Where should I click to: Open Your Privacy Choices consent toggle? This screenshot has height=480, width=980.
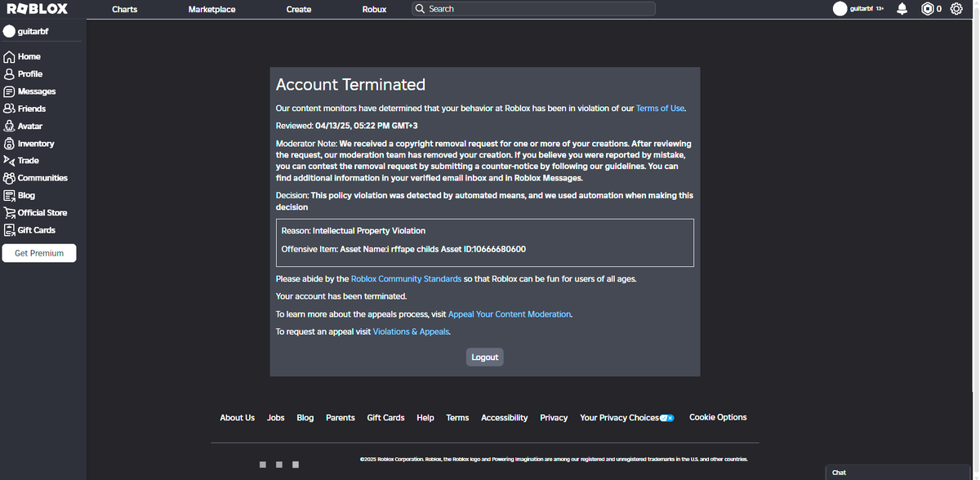pyautogui.click(x=666, y=417)
